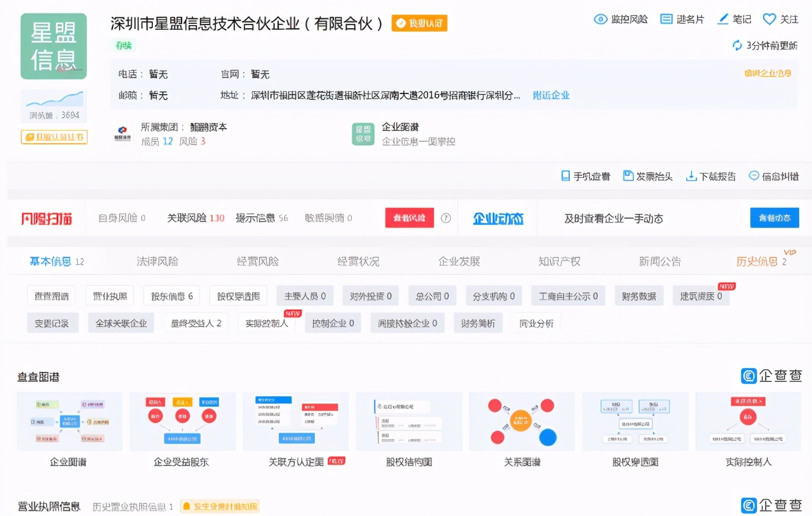Click 发票抬头 invoice icon
The width and height of the screenshot is (812, 516).
click(x=628, y=176)
